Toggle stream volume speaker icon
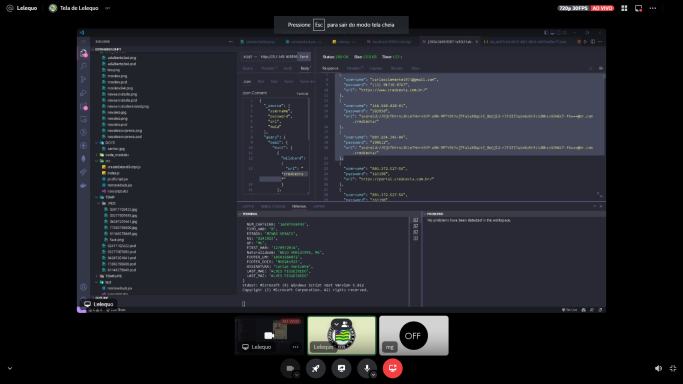 point(658,368)
